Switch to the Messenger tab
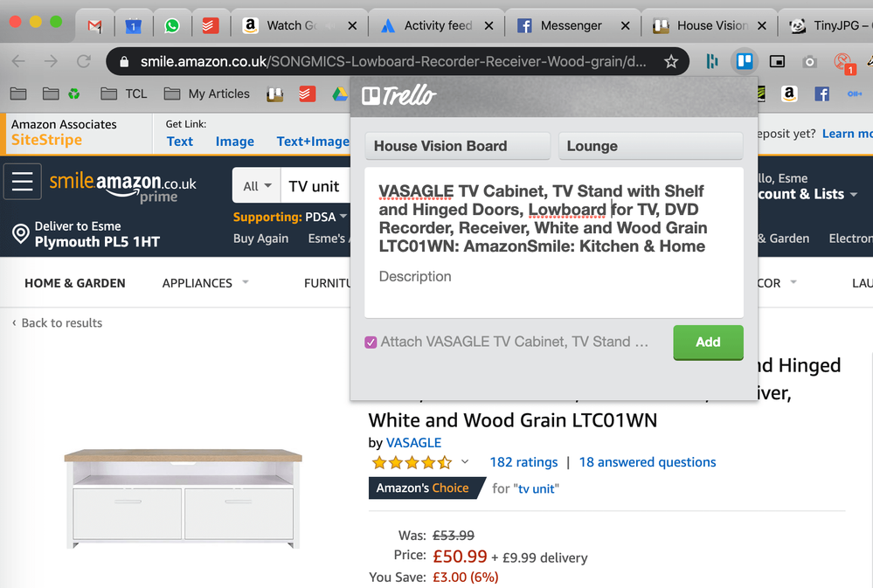This screenshot has width=873, height=588. click(572, 25)
